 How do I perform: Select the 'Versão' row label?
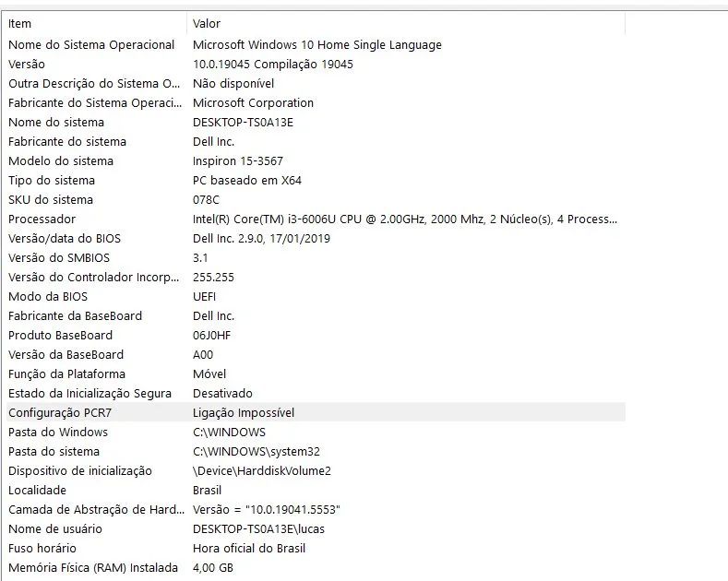(x=27, y=65)
